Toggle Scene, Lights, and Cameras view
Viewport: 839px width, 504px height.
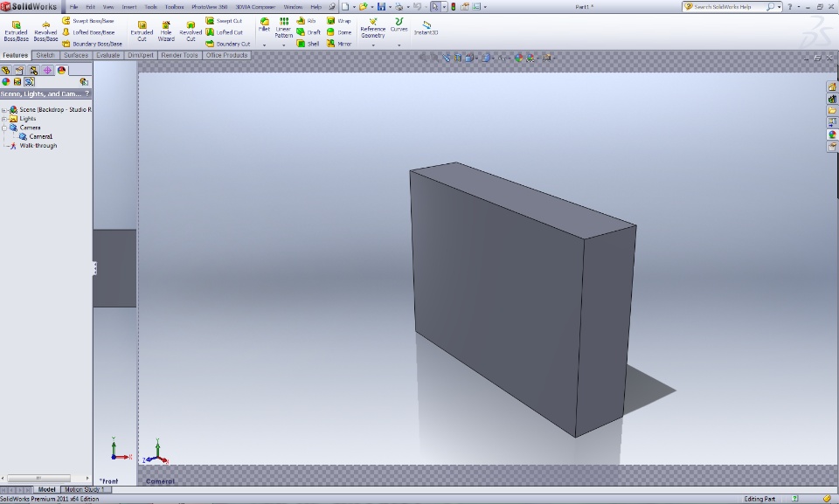[30, 82]
